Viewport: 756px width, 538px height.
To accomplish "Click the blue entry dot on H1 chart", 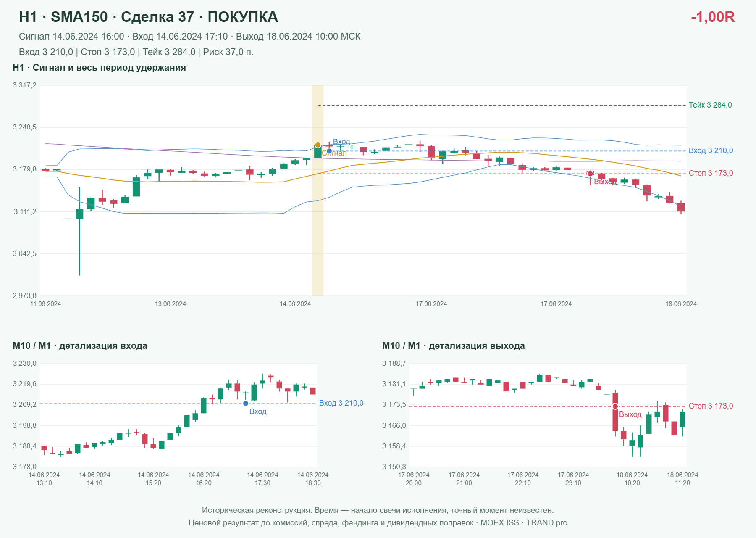I will point(329,151).
